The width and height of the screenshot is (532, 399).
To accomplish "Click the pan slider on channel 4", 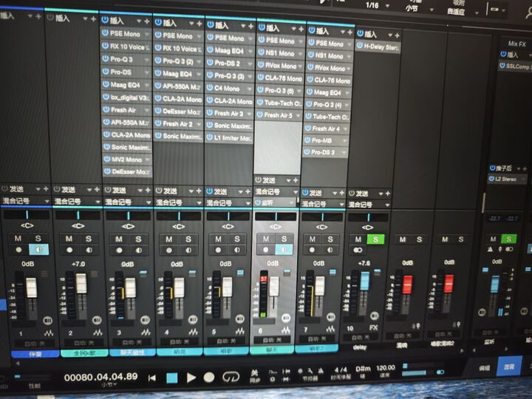I will point(179,216).
